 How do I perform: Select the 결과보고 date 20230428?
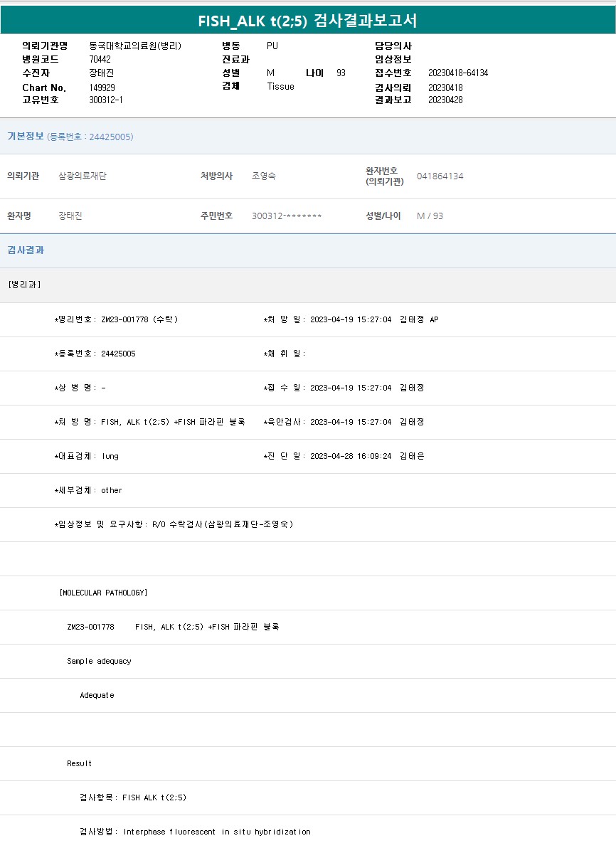[445, 100]
